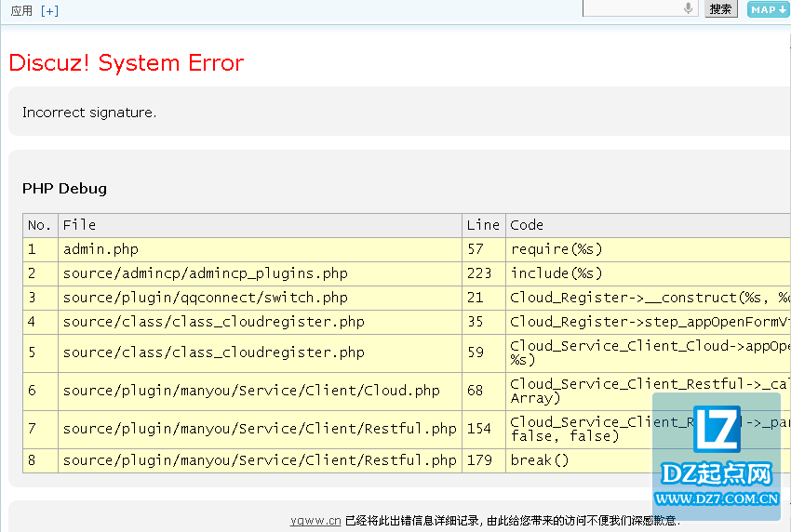Viewport: 791px width, 532px height.
Task: Select Cloud_Service_Client_Cloud->appOpen code cell
Action: coord(649,353)
